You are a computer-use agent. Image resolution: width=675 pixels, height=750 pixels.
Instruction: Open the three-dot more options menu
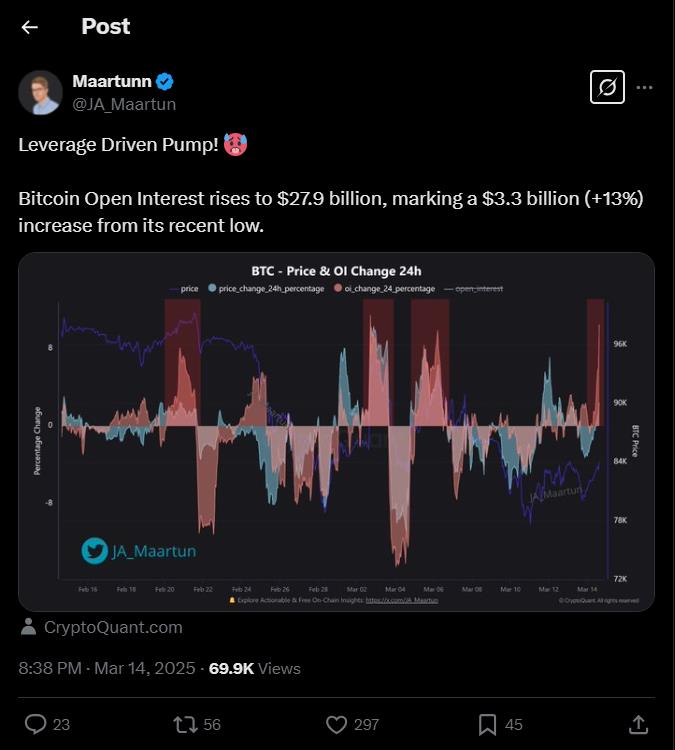(x=644, y=88)
